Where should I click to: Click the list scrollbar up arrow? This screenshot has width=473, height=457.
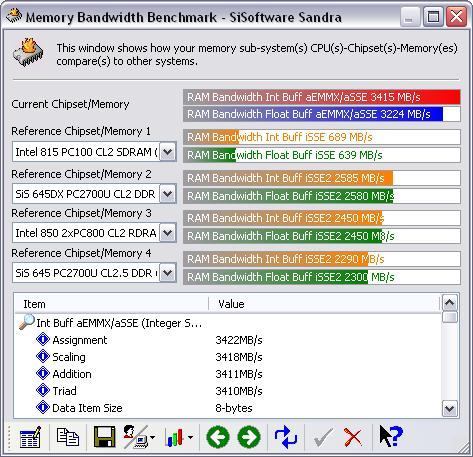tap(450, 303)
